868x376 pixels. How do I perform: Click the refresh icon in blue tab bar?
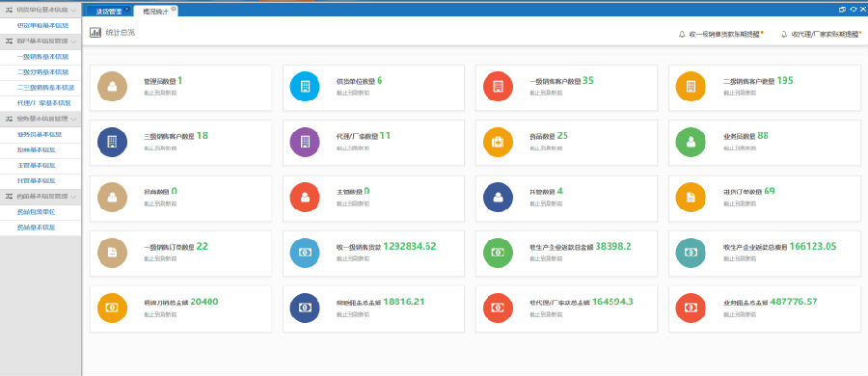tap(853, 10)
